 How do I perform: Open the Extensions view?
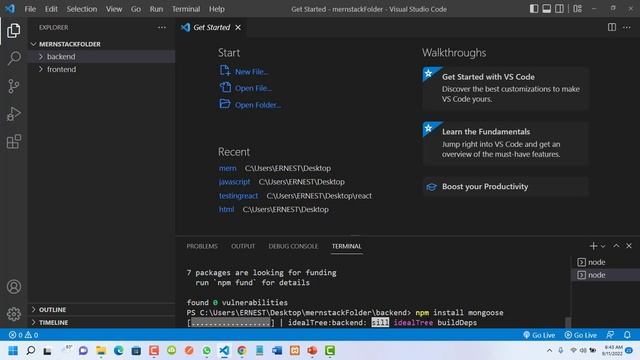coord(13,142)
